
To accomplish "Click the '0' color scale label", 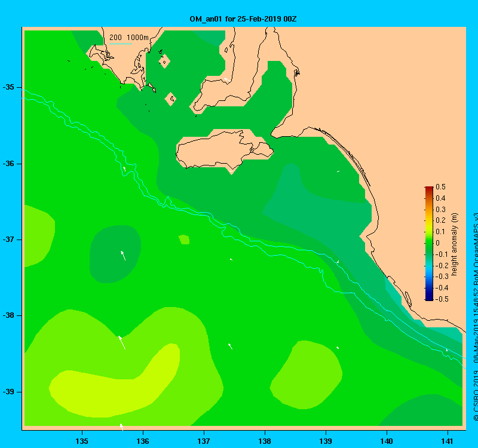I will pyautogui.click(x=438, y=243).
